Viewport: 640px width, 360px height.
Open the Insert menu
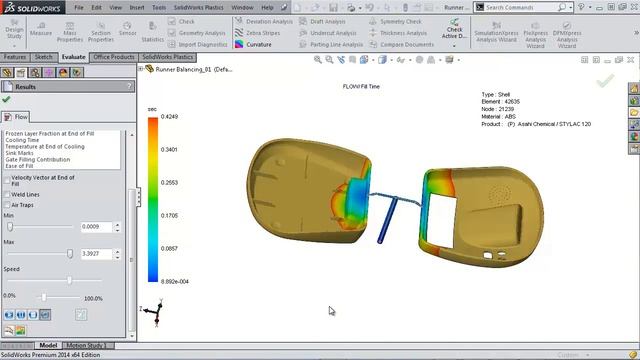[x=137, y=7]
